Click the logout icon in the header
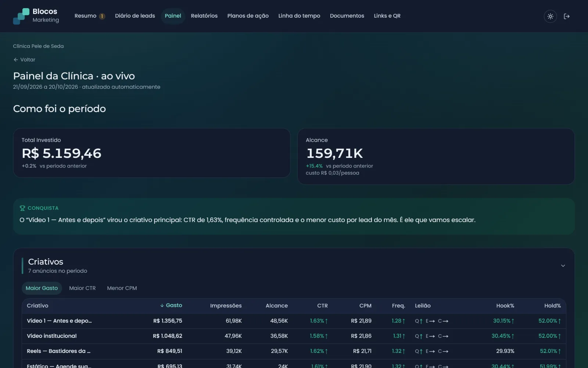The height and width of the screenshot is (368, 588). 567,16
